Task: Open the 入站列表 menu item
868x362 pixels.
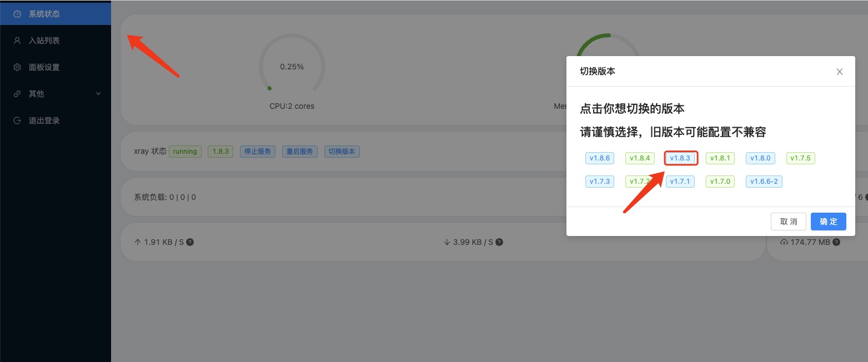Action: point(44,41)
